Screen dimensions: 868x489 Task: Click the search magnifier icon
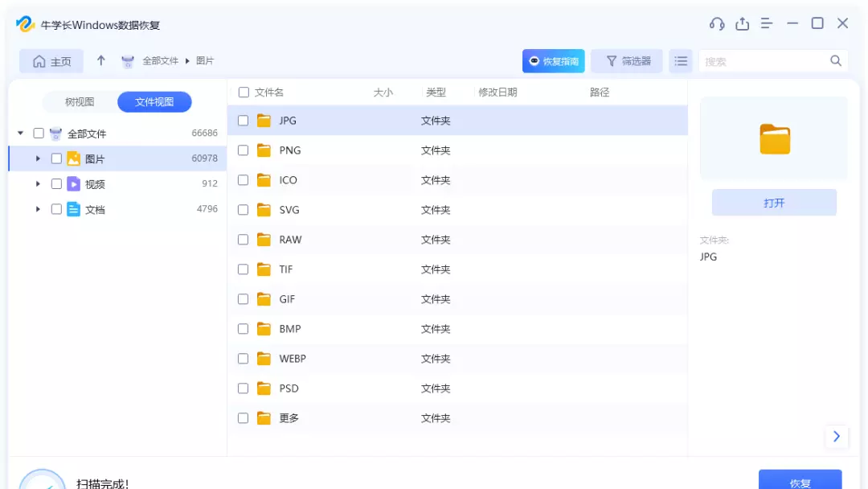tap(836, 61)
